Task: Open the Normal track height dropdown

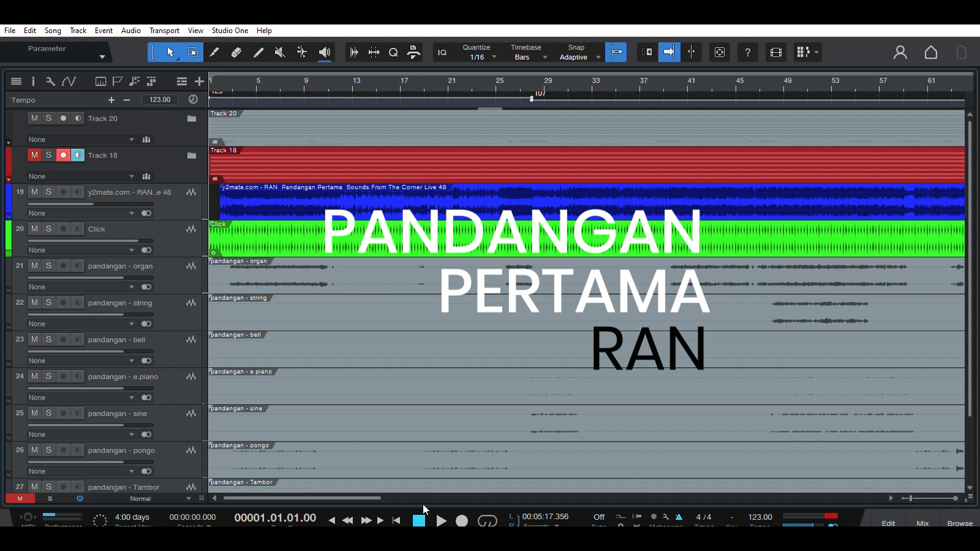Action: [x=160, y=498]
